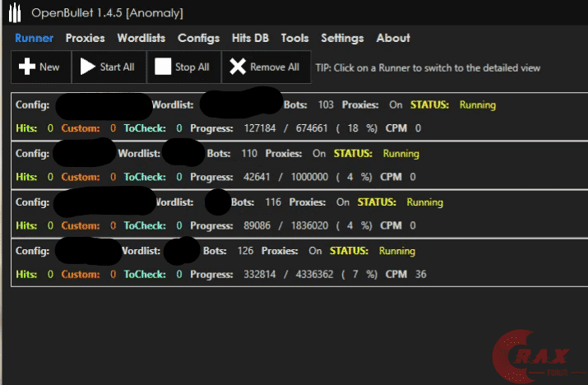Click the wordlist total 1836020
This screenshot has width=588, height=385.
309,225
